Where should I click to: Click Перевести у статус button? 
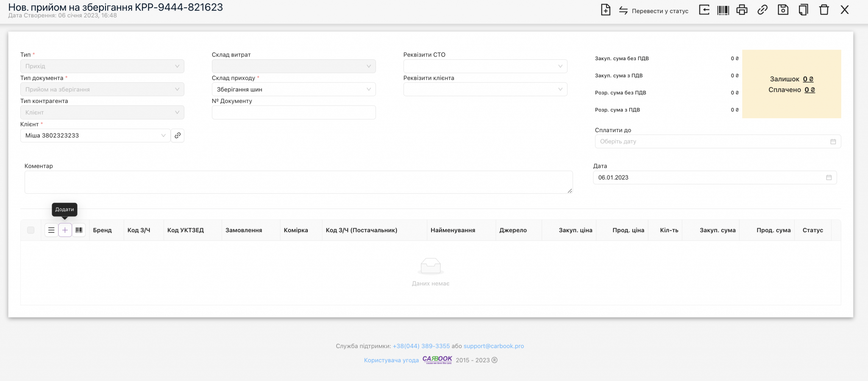pos(654,11)
